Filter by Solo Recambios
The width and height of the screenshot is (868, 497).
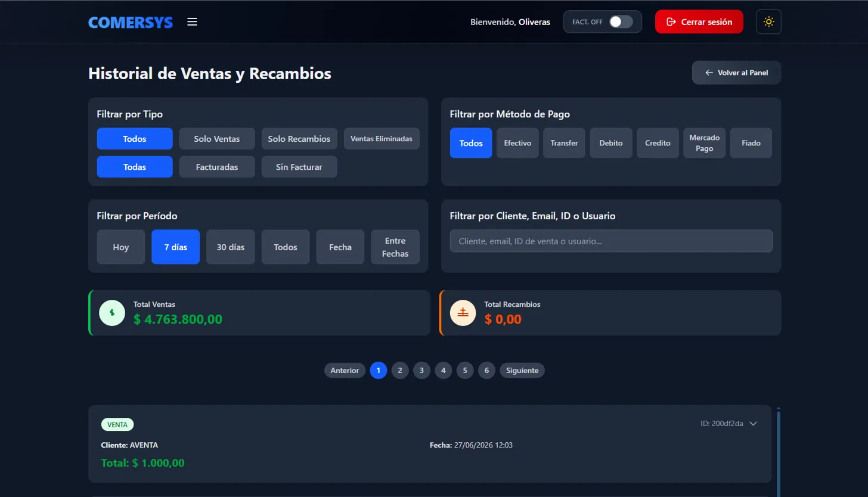(x=299, y=139)
